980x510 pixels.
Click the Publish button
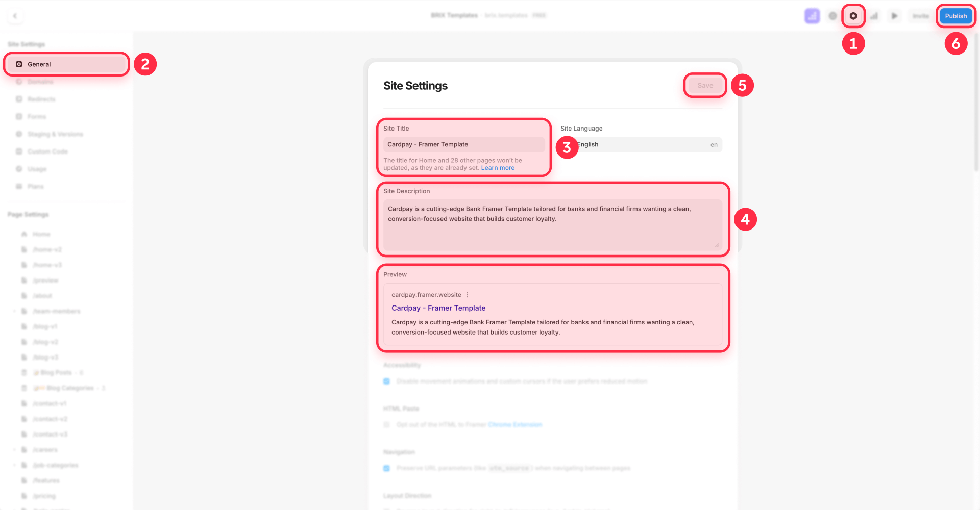pos(955,16)
